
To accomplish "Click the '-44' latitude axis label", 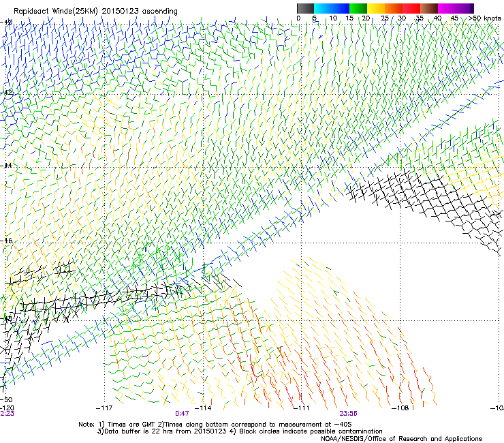I will point(6,166).
